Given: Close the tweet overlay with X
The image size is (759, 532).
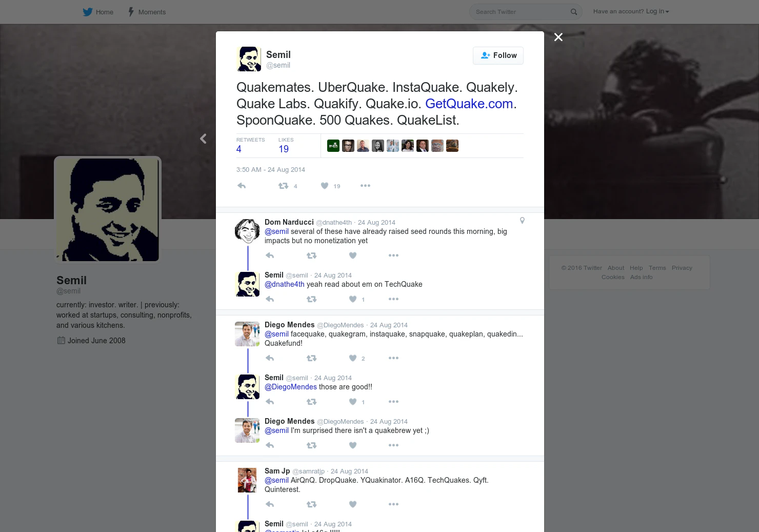Looking at the screenshot, I should (558, 37).
